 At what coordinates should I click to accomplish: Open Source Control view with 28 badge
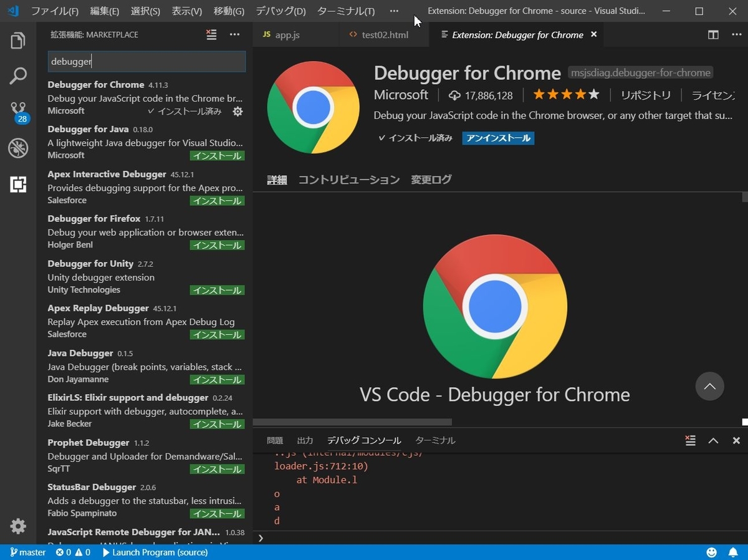[x=19, y=113]
